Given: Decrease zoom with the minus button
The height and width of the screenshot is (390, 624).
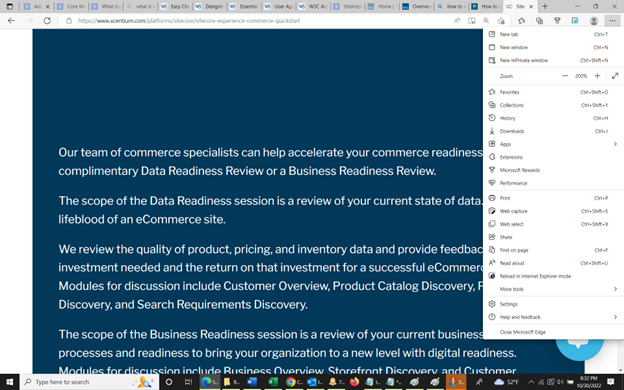Looking at the screenshot, I should tap(565, 76).
